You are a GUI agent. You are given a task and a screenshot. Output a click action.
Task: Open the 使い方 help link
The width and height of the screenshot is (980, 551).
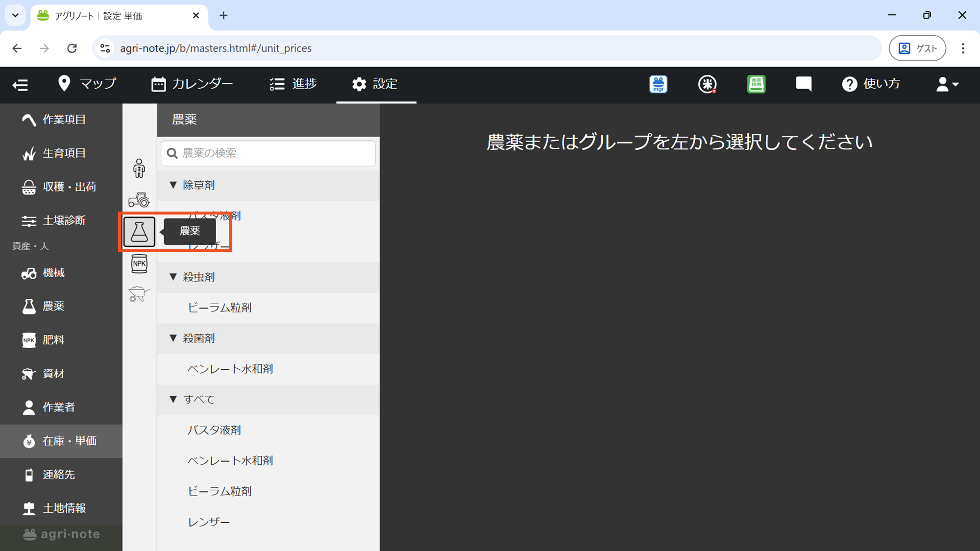pos(871,84)
